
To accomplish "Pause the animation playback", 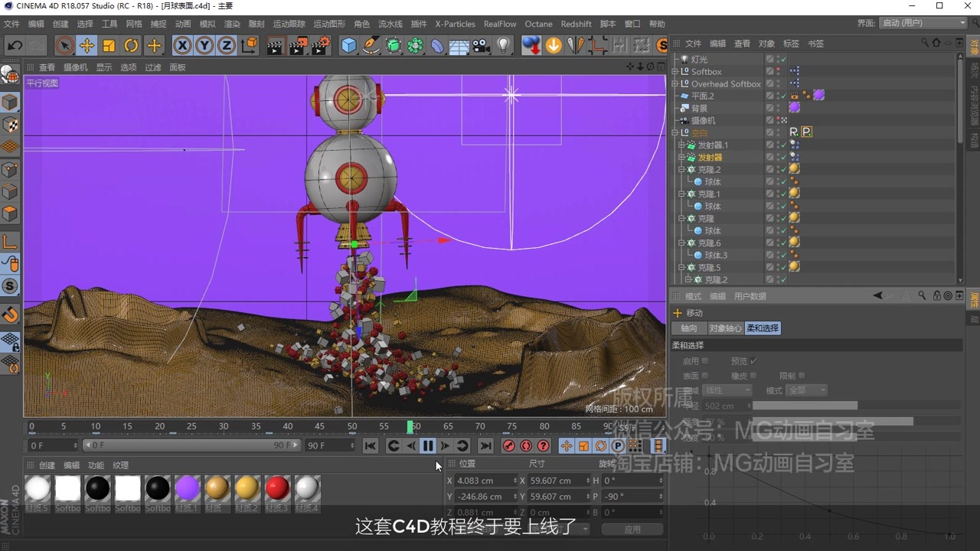I will pos(428,446).
